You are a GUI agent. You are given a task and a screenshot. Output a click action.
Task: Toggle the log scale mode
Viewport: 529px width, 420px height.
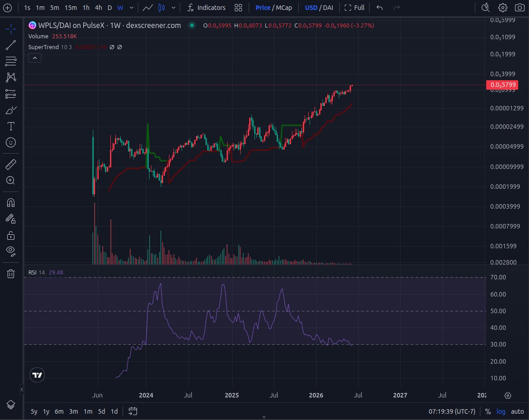pos(501,411)
